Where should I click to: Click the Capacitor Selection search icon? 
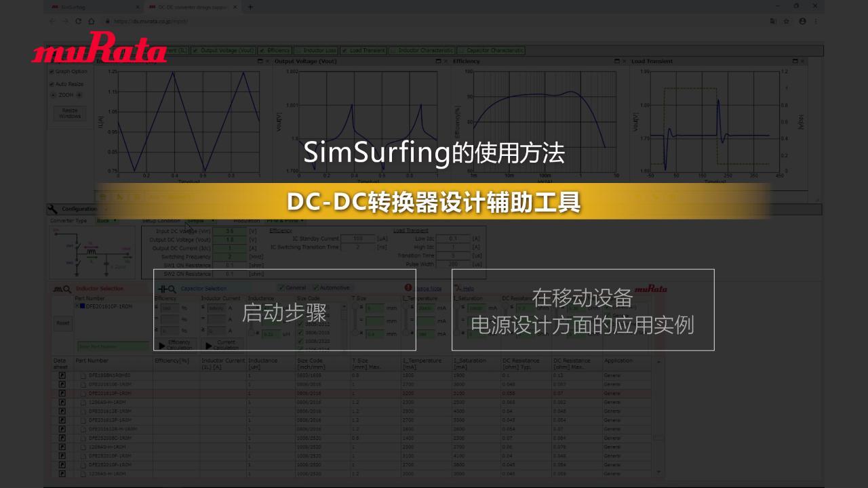coord(167,289)
